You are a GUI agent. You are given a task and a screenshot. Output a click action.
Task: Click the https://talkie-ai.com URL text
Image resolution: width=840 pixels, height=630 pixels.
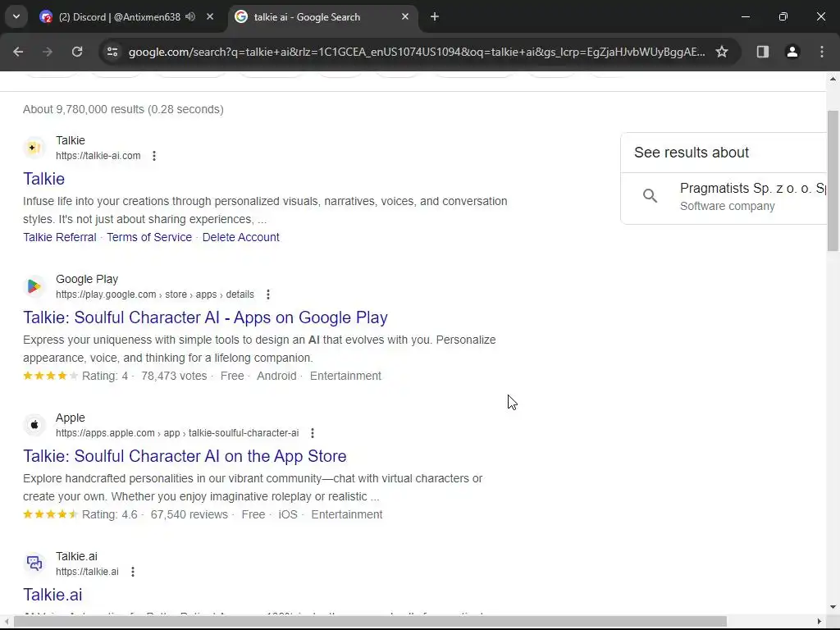click(x=98, y=156)
